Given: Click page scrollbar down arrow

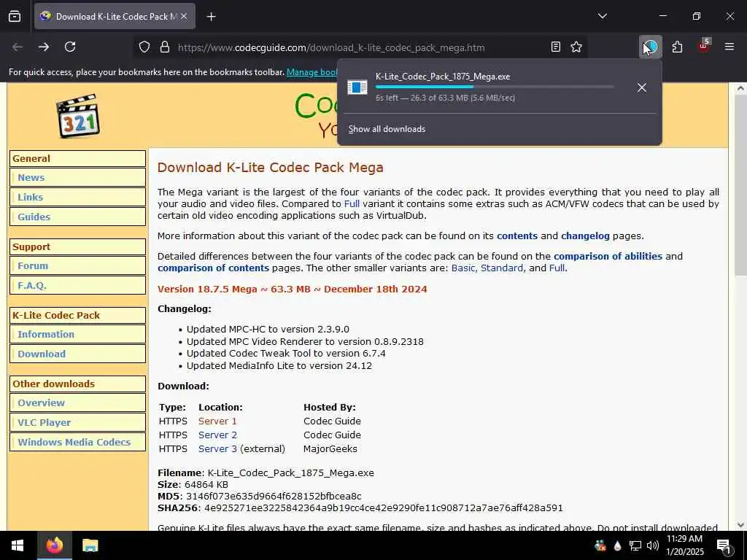Looking at the screenshot, I should pyautogui.click(x=740, y=525).
